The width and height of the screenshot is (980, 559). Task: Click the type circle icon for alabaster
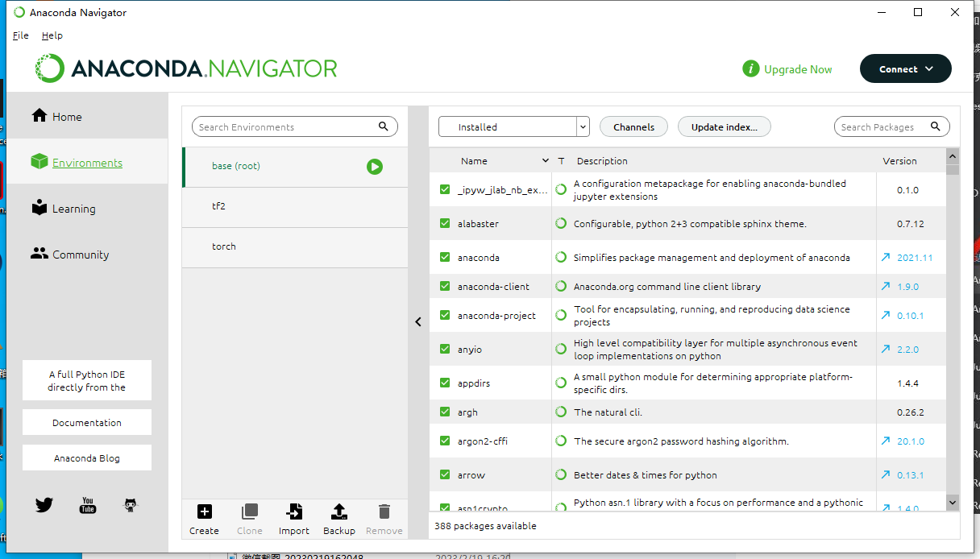tap(561, 224)
